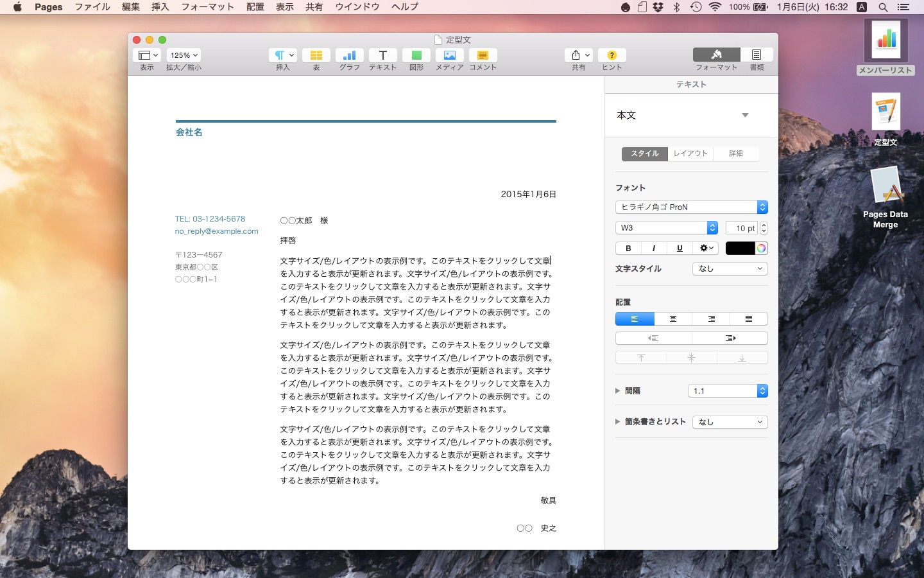Show the フォーマット format inspector
Screen dimensions: 924x578
pyautogui.click(x=717, y=55)
